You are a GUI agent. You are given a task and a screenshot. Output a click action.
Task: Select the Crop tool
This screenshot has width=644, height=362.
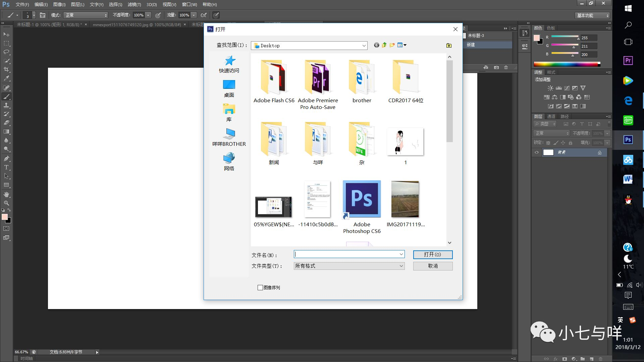pos(6,70)
